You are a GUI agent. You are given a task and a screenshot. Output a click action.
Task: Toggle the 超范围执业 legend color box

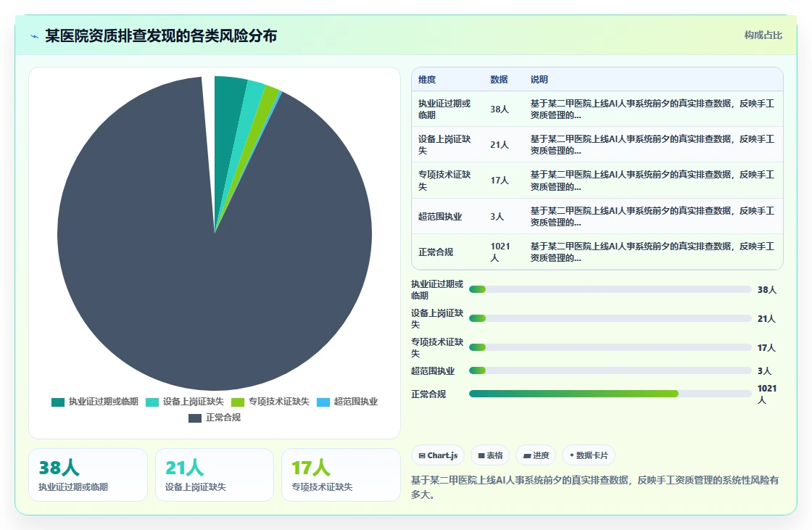tap(323, 402)
